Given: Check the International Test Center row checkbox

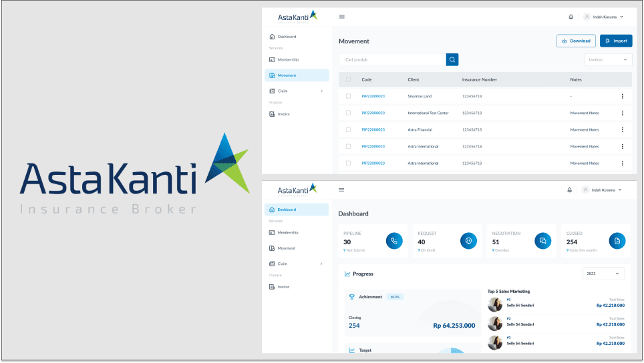Looking at the screenshot, I should 348,113.
